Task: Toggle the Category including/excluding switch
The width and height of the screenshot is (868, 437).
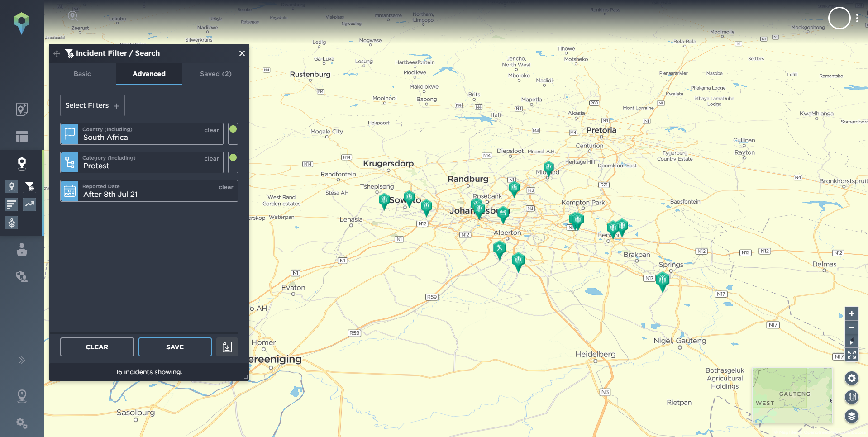Action: click(x=233, y=162)
